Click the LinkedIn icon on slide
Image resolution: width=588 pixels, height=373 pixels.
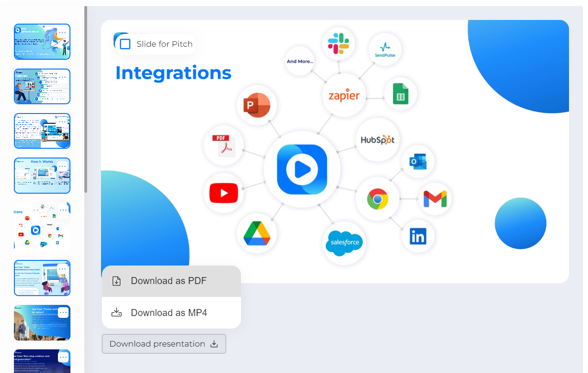418,236
